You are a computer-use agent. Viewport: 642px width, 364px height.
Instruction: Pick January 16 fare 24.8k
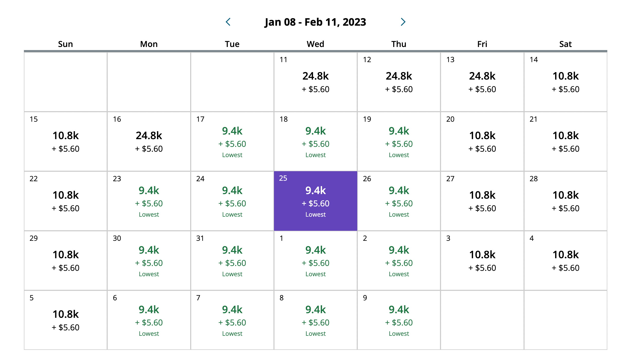(149, 141)
